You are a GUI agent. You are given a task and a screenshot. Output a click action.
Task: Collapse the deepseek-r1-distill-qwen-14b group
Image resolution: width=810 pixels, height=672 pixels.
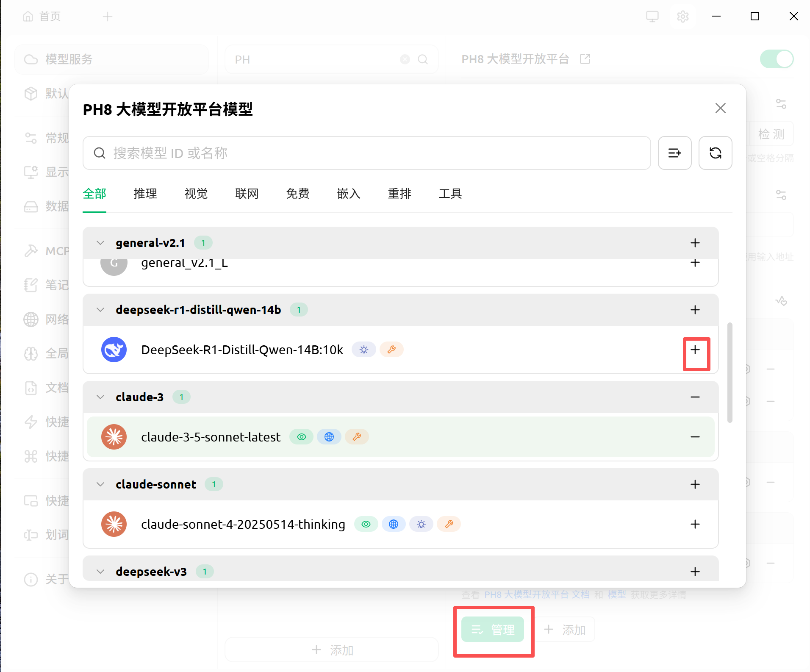pyautogui.click(x=100, y=310)
